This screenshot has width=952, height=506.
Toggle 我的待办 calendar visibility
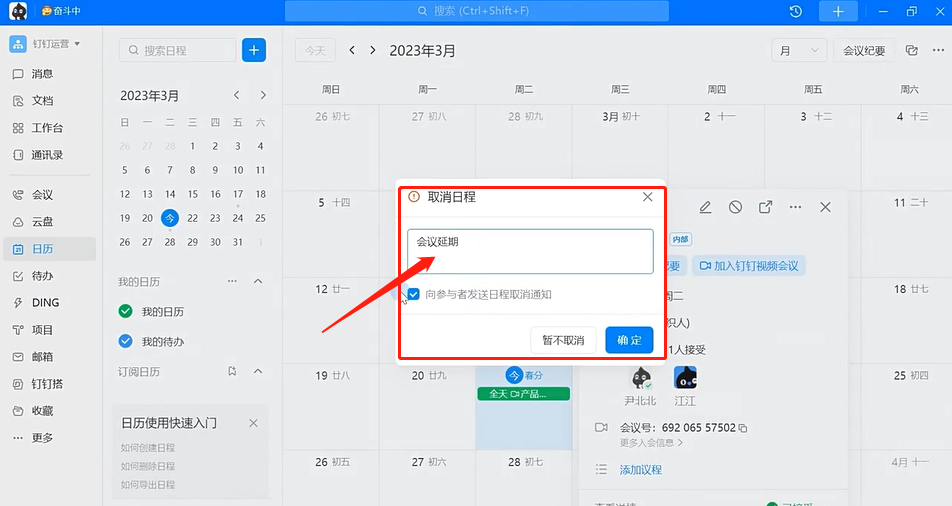tap(126, 341)
